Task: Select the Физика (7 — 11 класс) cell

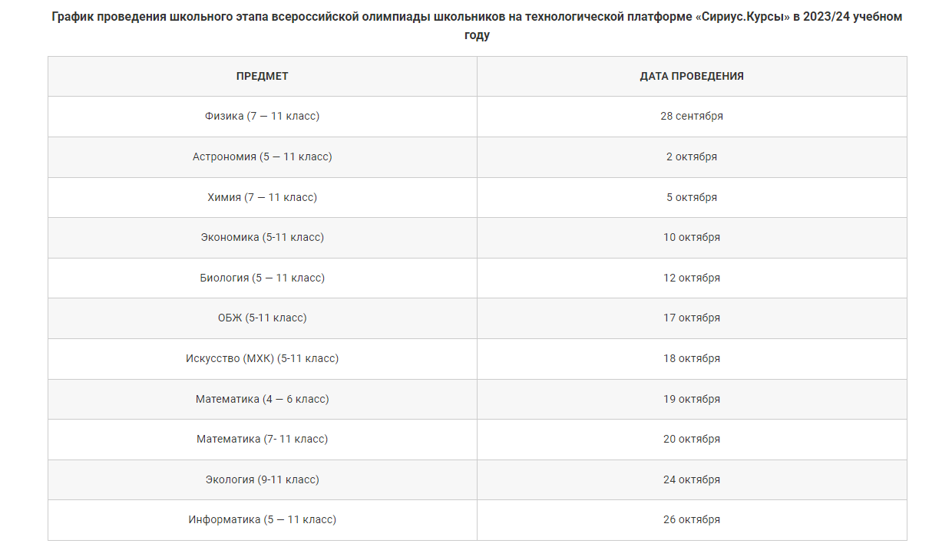Action: (x=263, y=117)
